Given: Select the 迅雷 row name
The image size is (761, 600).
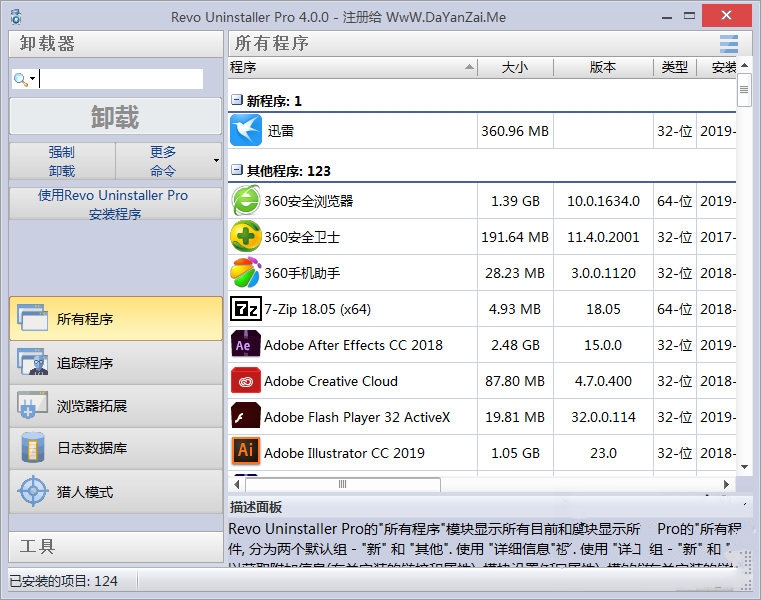Looking at the screenshot, I should point(281,131).
